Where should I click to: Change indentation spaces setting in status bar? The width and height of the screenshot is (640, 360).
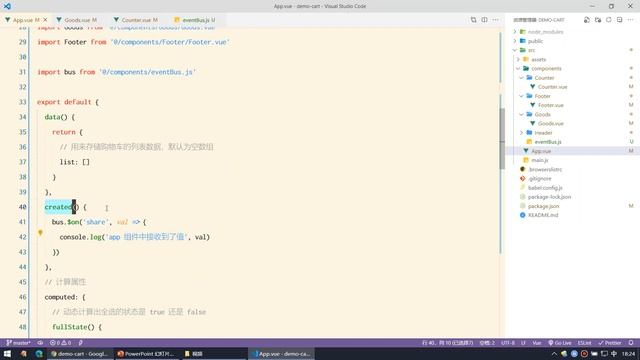pos(487,343)
